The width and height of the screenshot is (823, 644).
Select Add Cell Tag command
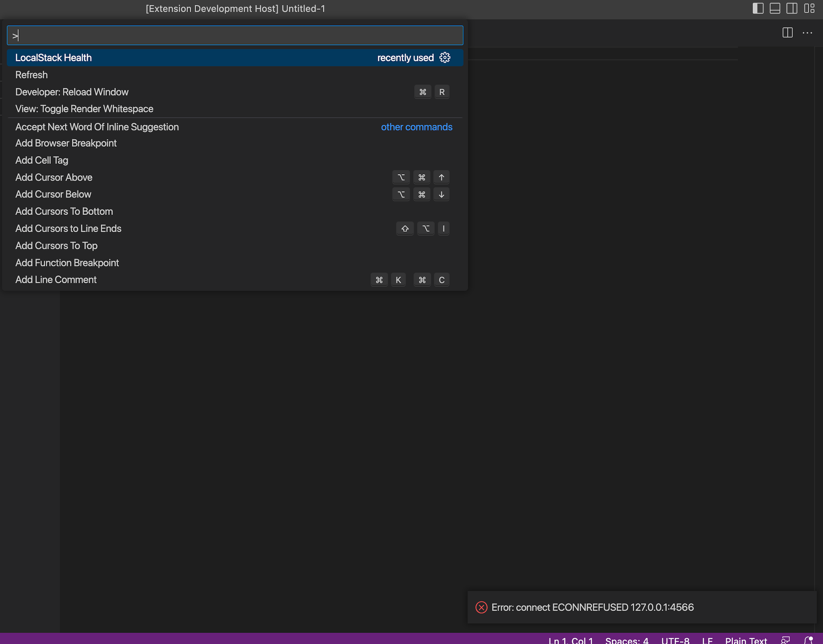point(42,160)
